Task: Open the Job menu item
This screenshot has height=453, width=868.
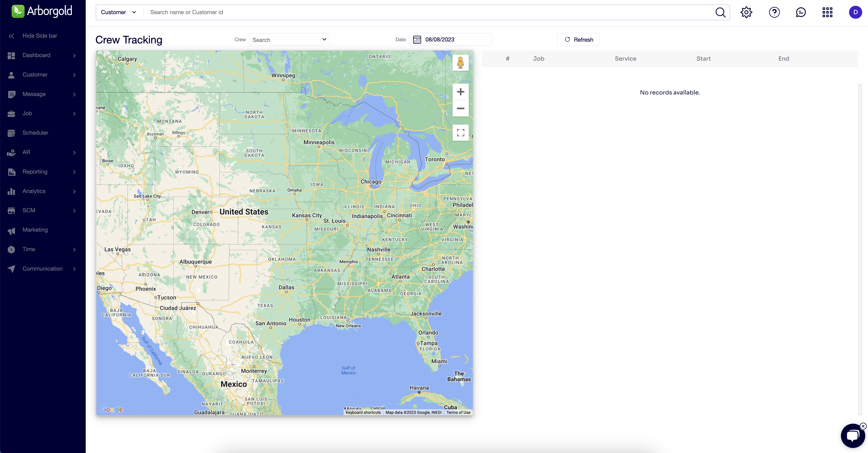Action: (27, 113)
